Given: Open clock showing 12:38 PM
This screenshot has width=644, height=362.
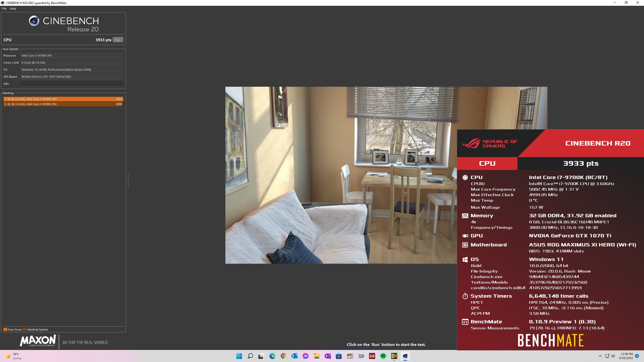Looking at the screenshot, I should [x=626, y=356].
